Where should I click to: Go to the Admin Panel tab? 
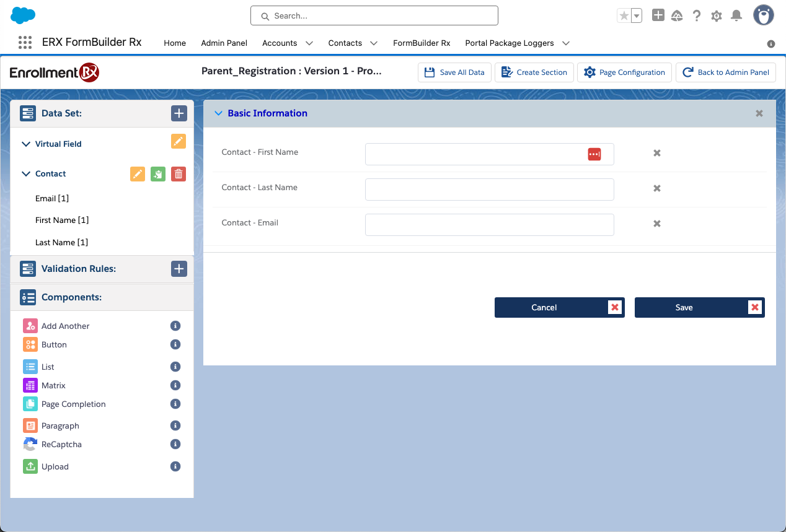coord(224,43)
